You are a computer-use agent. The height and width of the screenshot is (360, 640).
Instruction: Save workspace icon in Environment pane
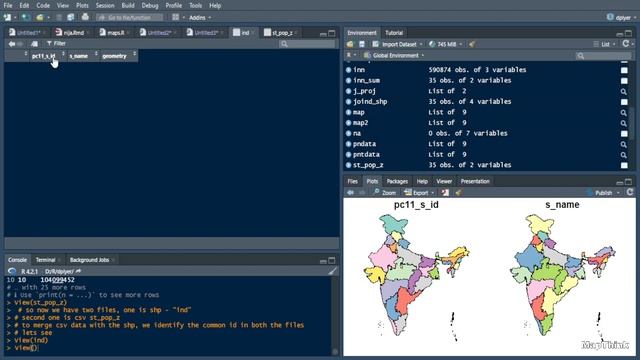tap(362, 44)
